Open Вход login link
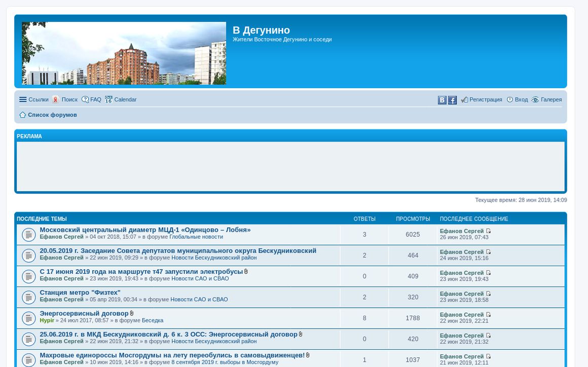Image resolution: width=588 pixels, height=367 pixels. pos(521,99)
